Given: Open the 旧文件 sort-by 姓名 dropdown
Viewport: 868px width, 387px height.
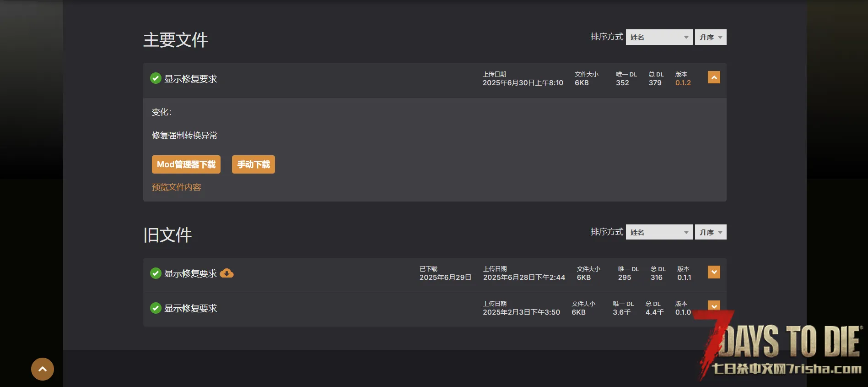Looking at the screenshot, I should [659, 232].
